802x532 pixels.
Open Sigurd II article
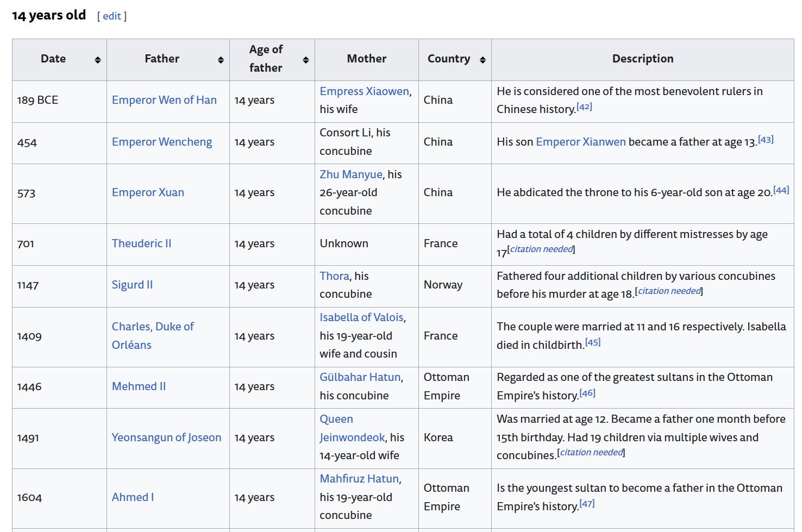point(132,285)
